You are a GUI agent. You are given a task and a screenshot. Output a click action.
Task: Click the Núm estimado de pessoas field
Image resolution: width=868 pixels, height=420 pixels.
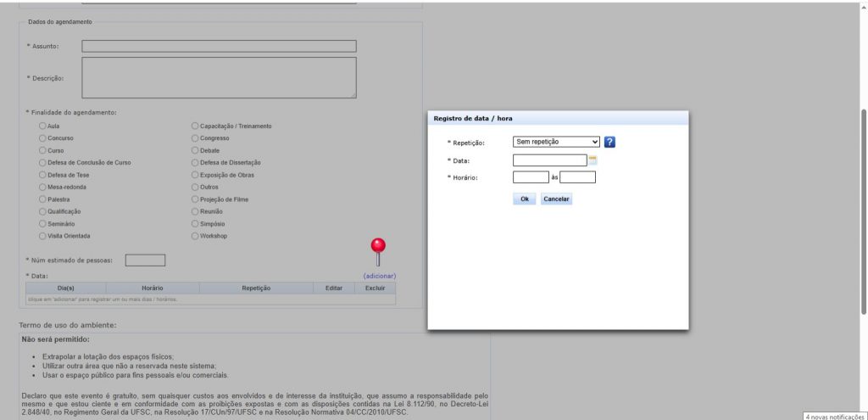click(x=145, y=260)
